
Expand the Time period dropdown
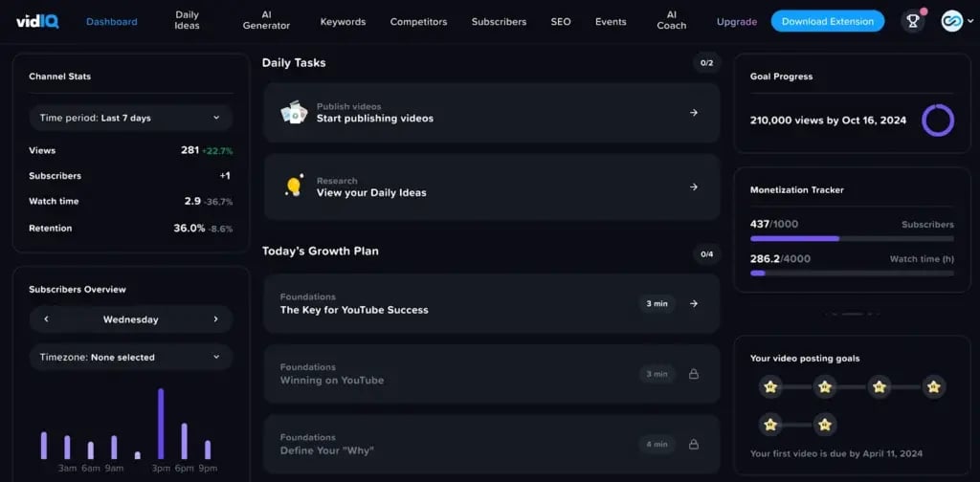(130, 118)
